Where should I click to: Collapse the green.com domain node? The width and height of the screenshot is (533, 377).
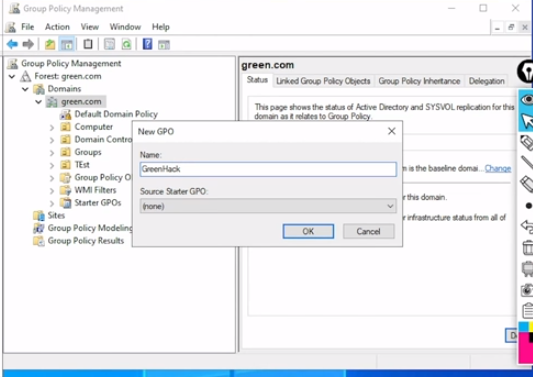38,102
